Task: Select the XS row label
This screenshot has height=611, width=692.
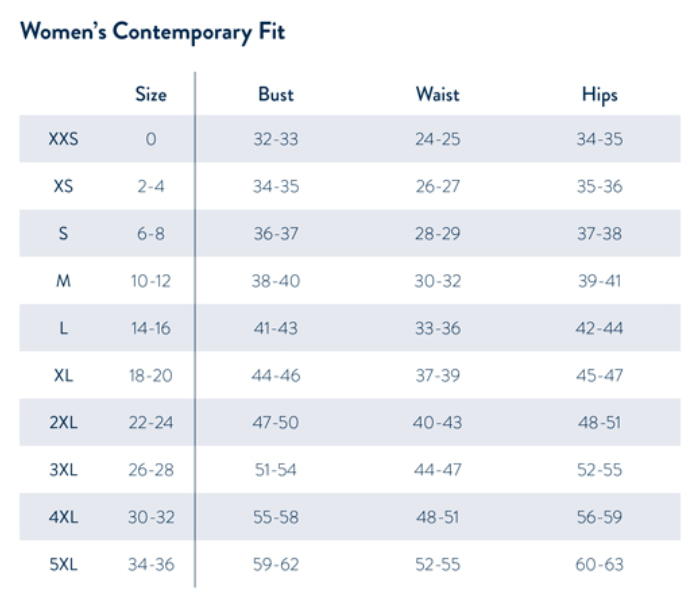Action: coord(63,186)
